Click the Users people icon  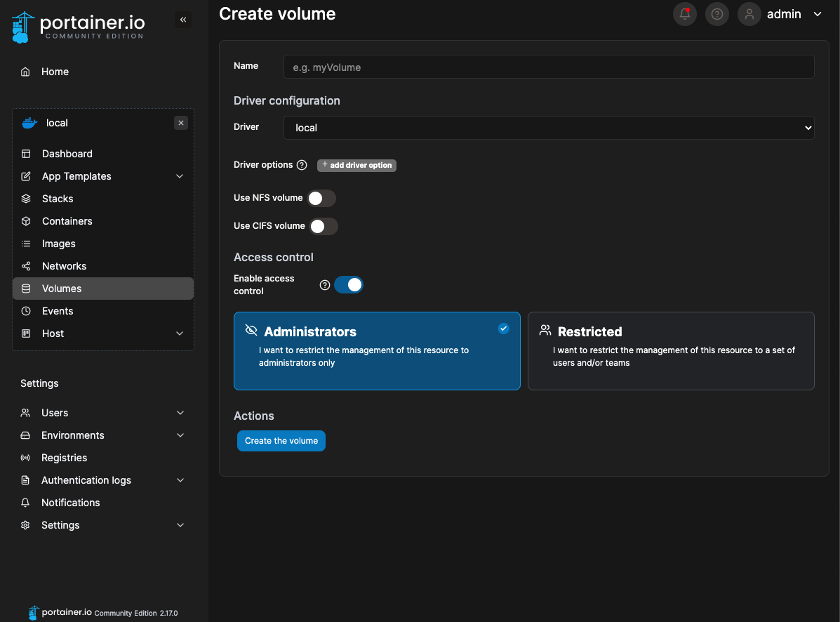[25, 413]
